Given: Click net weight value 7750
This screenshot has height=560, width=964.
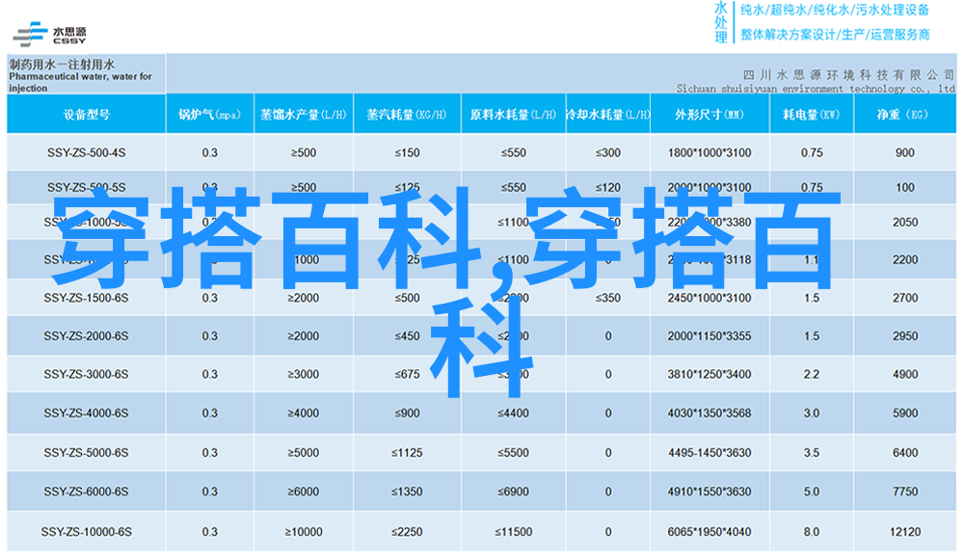Looking at the screenshot, I should pyautogui.click(x=905, y=492).
